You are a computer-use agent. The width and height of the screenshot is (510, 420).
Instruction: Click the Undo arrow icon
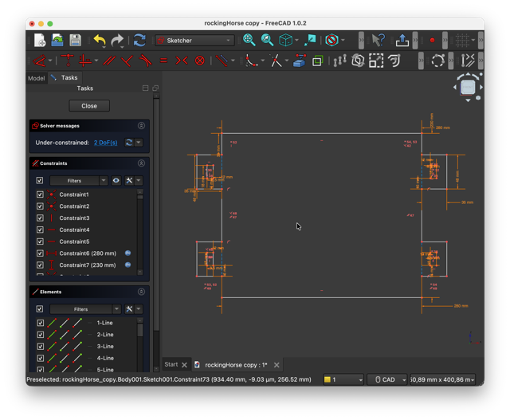click(x=99, y=41)
